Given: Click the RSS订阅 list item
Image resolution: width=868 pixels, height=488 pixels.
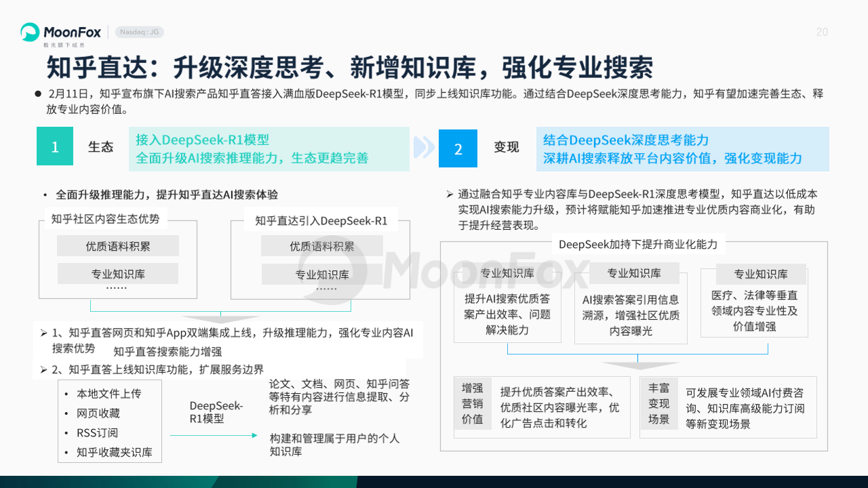Looking at the screenshot, I should coord(97,433).
